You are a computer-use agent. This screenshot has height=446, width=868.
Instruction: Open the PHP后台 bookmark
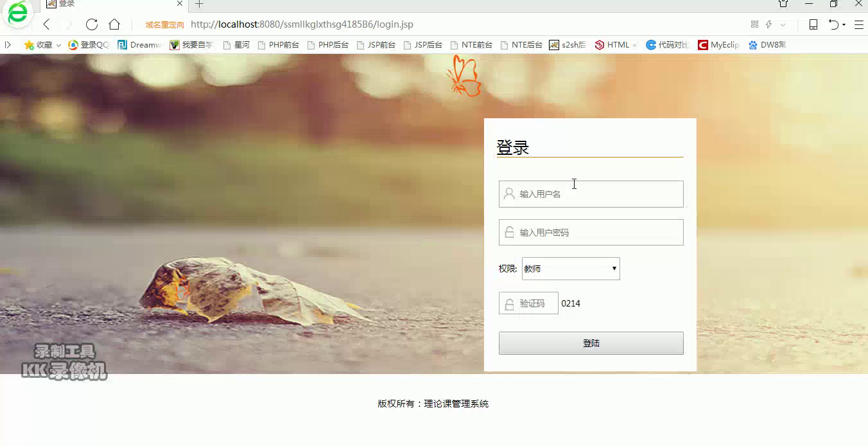[328, 45]
